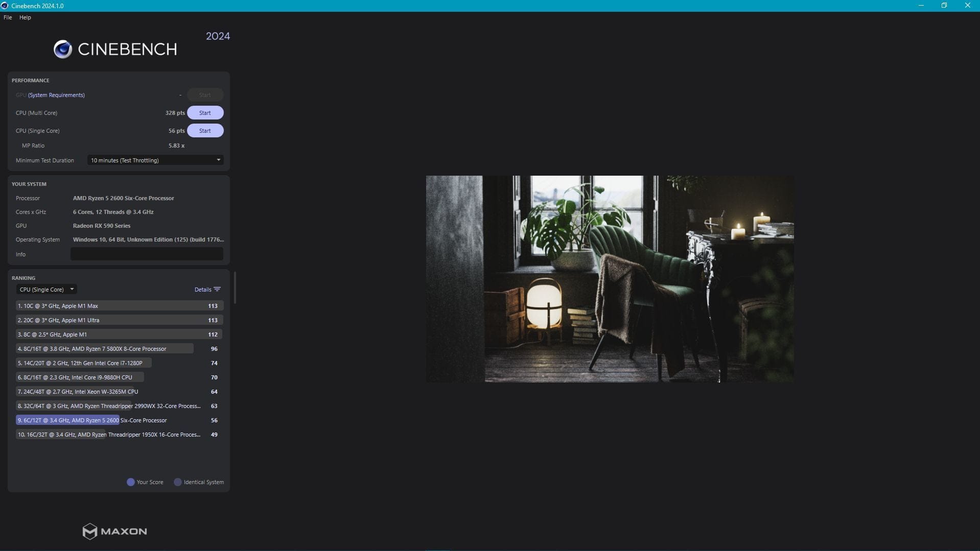Click the Windows 10 operating system text
The height and width of the screenshot is (551, 980).
point(149,239)
